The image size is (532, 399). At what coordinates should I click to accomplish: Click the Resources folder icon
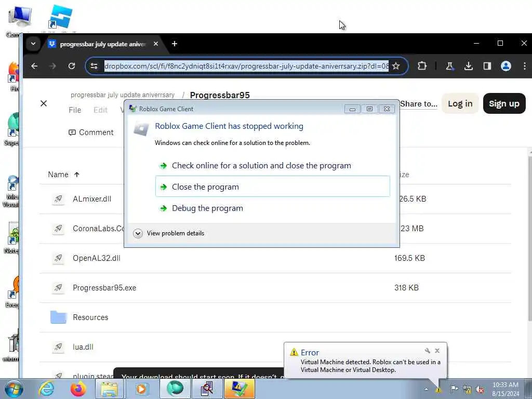58,317
